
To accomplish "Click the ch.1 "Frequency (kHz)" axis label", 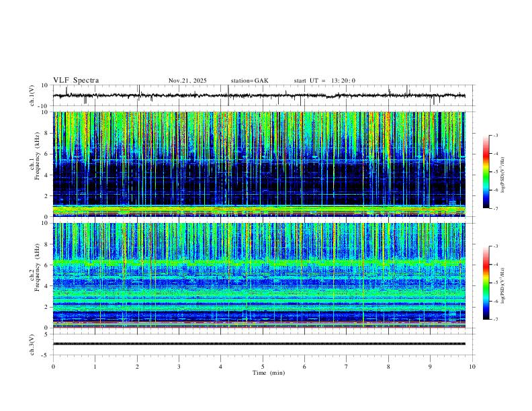I will [37, 156].
